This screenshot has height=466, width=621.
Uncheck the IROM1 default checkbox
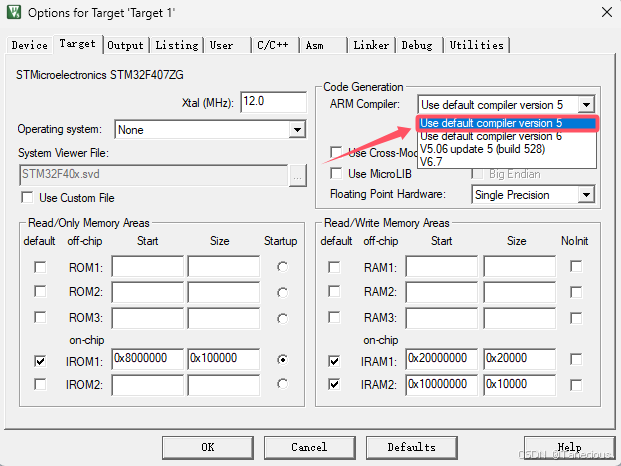40,361
